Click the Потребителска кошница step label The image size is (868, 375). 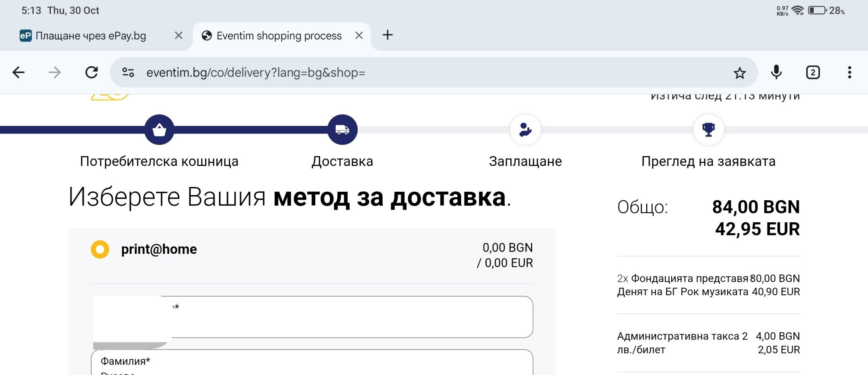tap(159, 161)
